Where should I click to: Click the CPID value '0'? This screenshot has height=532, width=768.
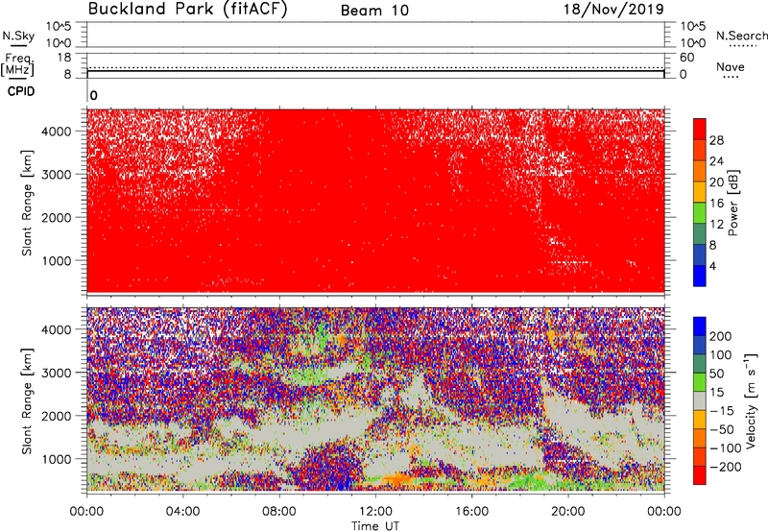[x=93, y=95]
